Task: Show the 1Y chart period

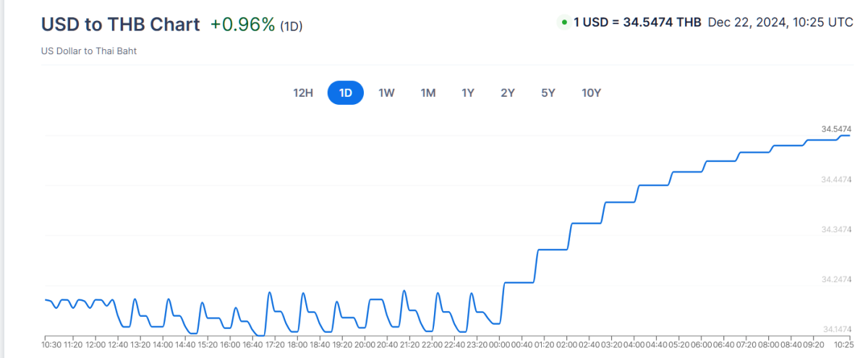Action: pos(468,93)
